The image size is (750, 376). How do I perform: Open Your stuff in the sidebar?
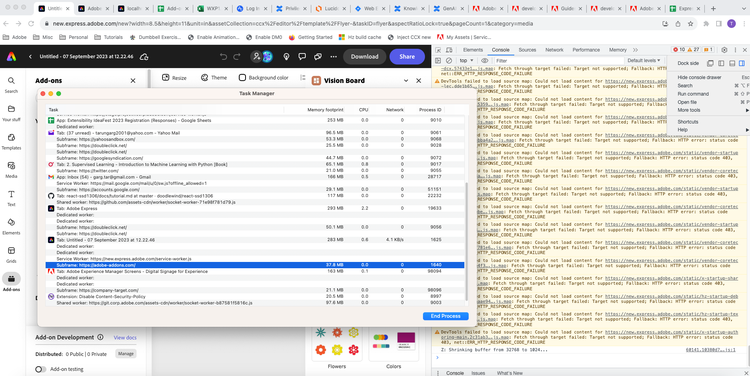pos(11,113)
